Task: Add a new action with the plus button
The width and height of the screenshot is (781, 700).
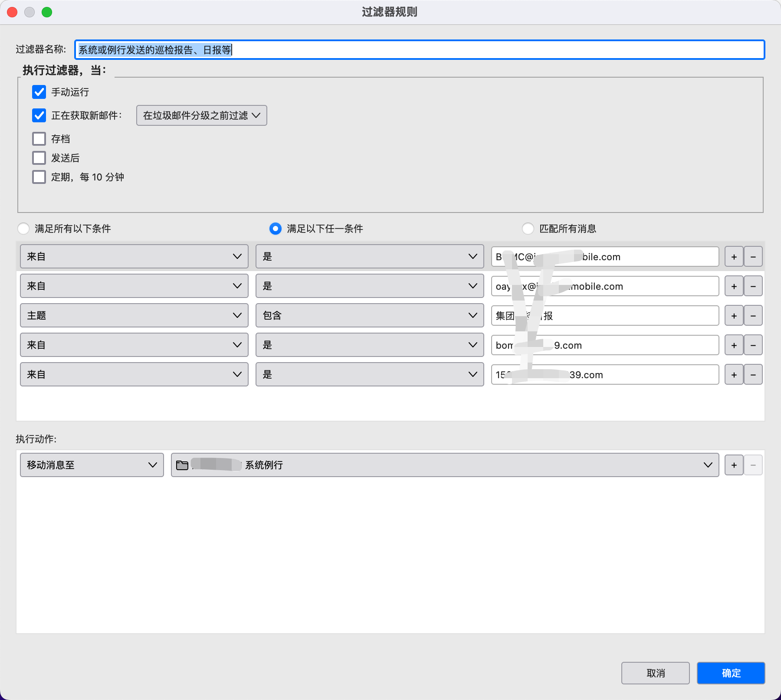Action: [734, 465]
